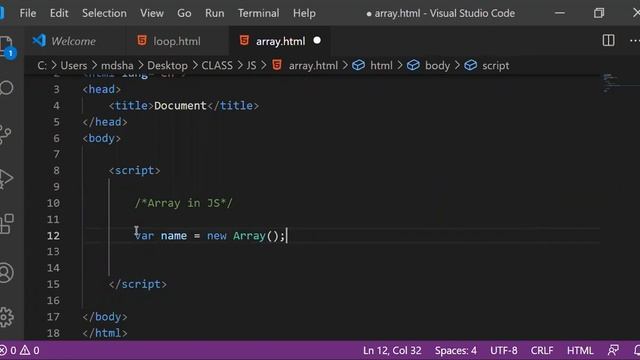Click the opening head tag on line 3
This screenshot has width=640, height=360.
102,89
